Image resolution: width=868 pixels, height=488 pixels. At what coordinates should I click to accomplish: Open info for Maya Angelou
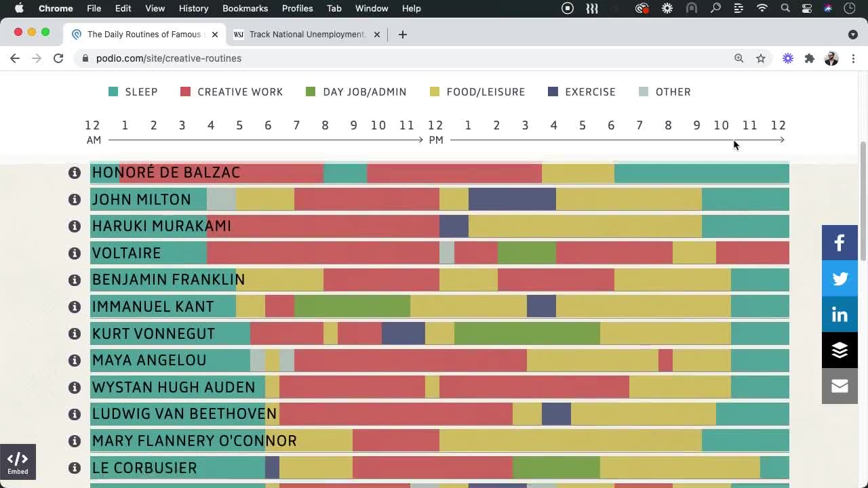tap(75, 360)
